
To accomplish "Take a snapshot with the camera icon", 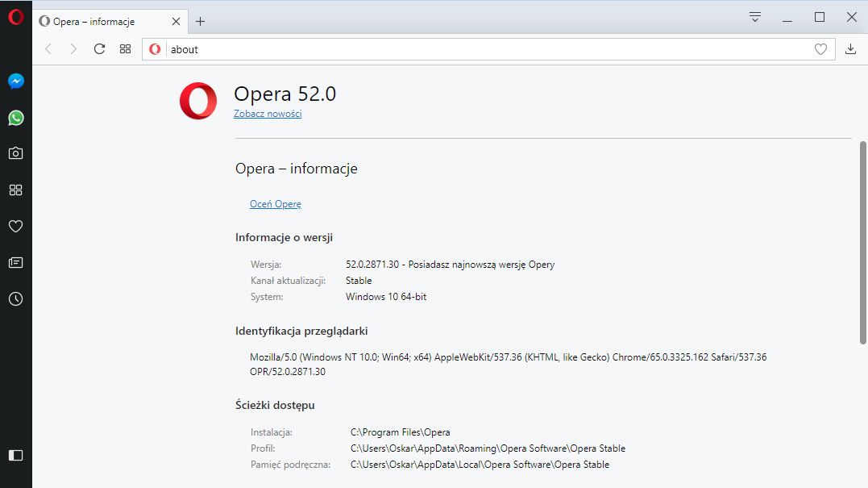I will click(15, 153).
